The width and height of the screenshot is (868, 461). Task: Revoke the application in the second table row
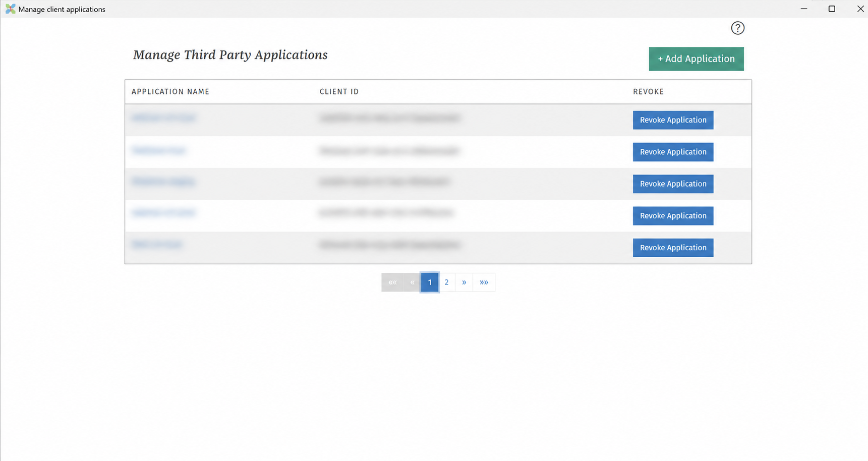point(673,152)
